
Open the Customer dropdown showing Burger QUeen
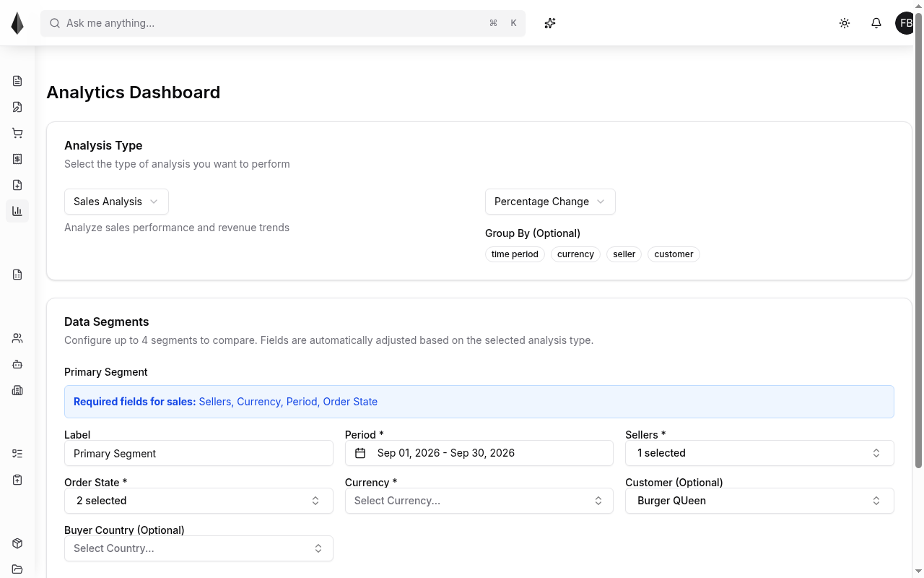[759, 501]
